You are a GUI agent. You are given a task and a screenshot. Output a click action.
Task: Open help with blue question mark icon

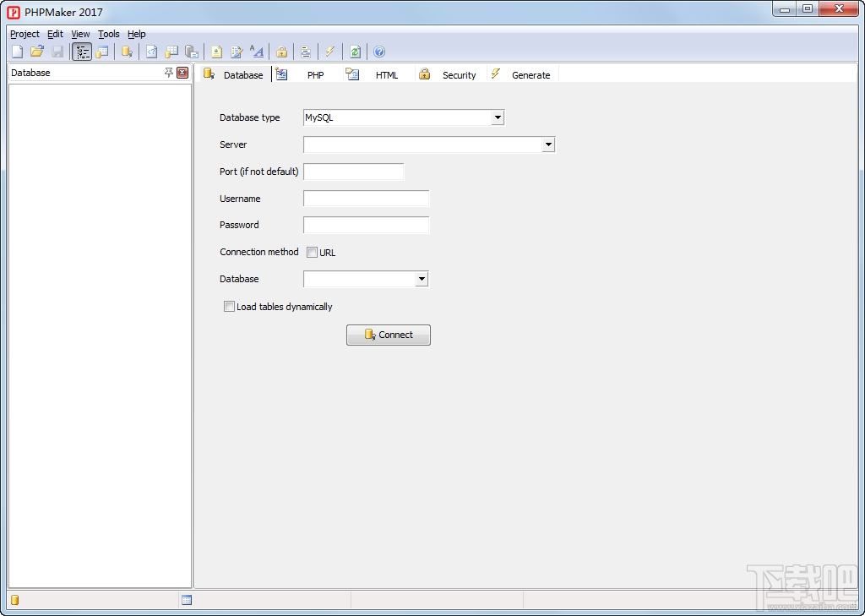point(379,52)
